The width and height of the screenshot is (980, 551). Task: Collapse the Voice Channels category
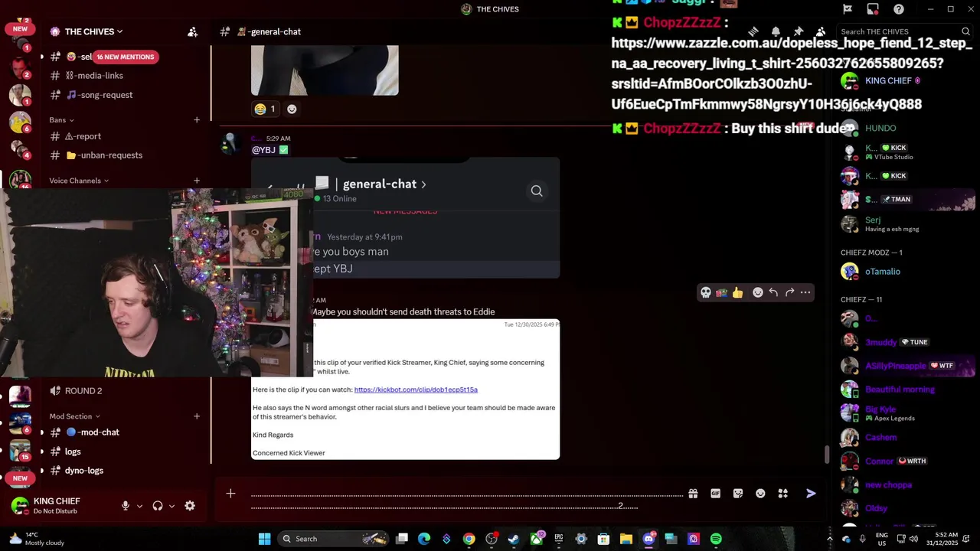79,181
